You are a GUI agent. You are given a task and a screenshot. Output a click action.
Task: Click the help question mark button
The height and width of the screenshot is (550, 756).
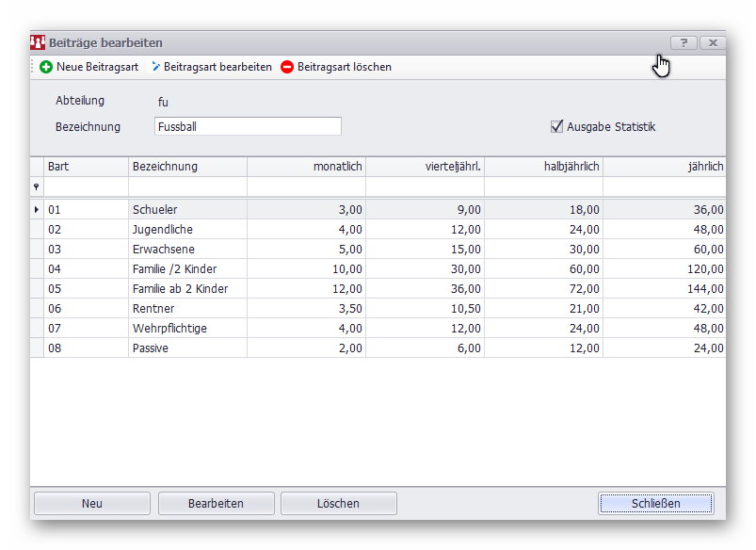point(684,42)
